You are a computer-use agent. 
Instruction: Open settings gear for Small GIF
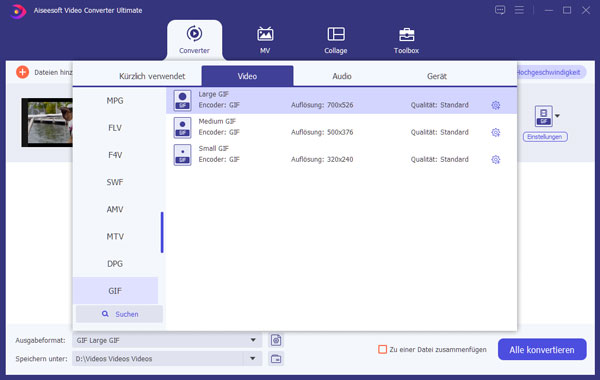[x=496, y=160]
